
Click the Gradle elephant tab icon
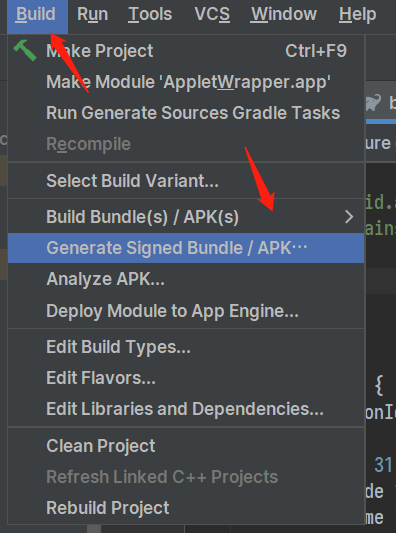pos(373,103)
